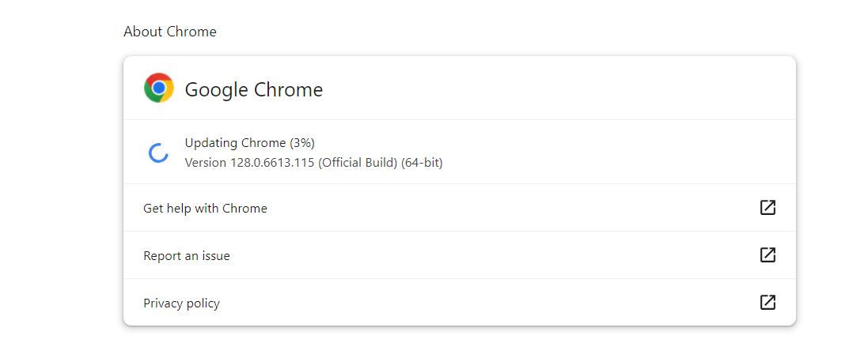Open external link icon for Get help
The height and width of the screenshot is (358, 868).
coord(768,208)
